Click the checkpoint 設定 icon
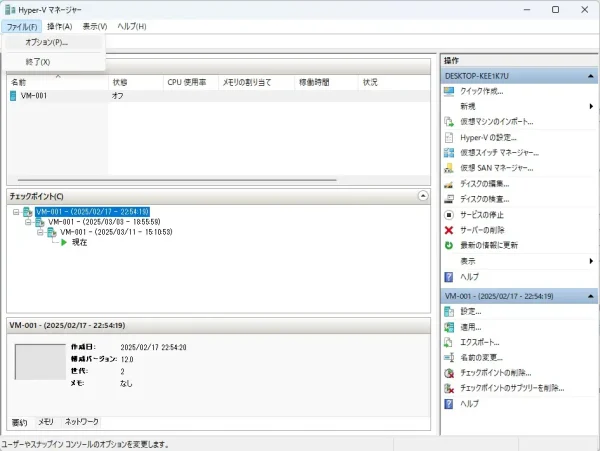 tap(449, 312)
